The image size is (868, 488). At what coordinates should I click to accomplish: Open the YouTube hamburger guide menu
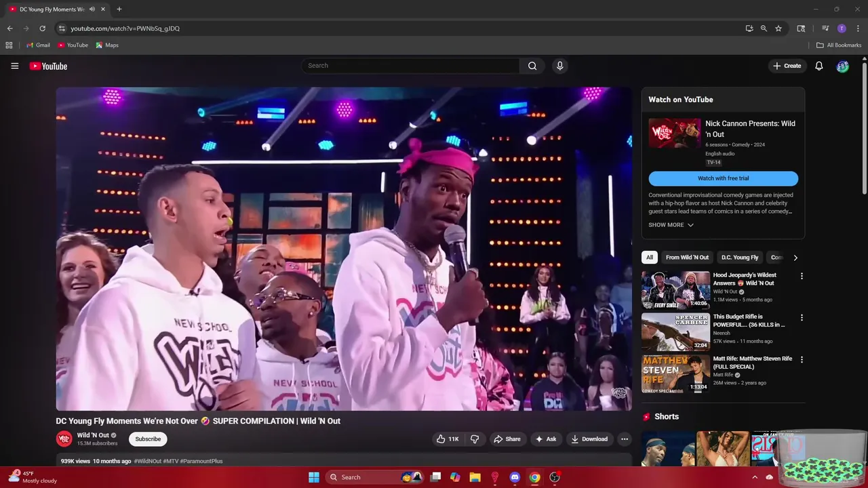[14, 66]
